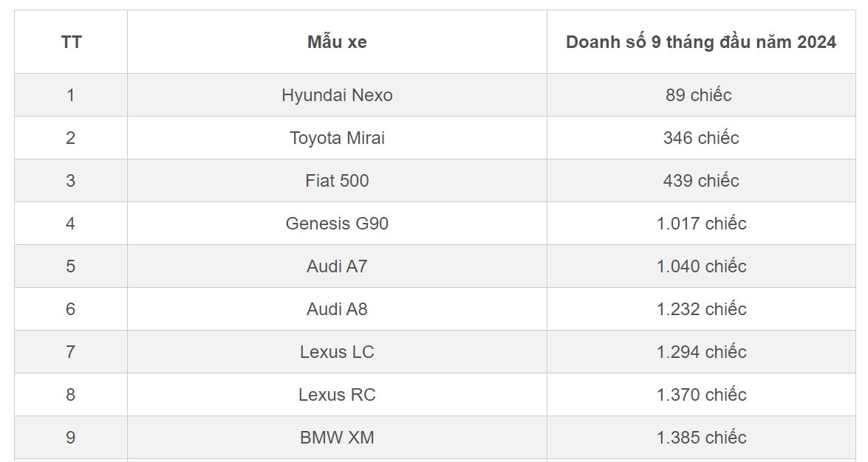
Task: Click the 346 chiếc sales value
Action: pyautogui.click(x=700, y=138)
